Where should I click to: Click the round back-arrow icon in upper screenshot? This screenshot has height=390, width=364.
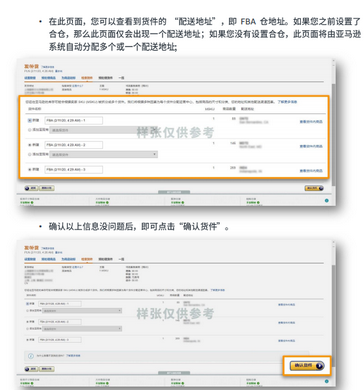[x=27, y=188]
